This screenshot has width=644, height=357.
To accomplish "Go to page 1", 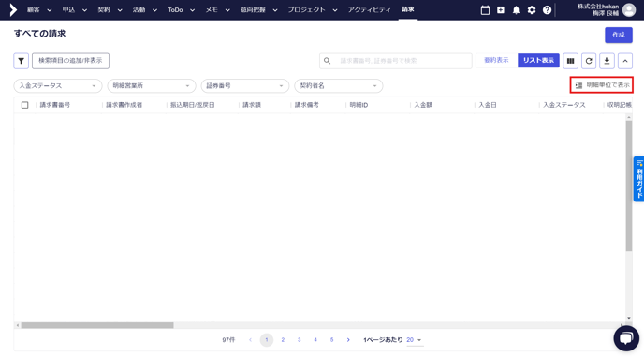I will point(267,340).
